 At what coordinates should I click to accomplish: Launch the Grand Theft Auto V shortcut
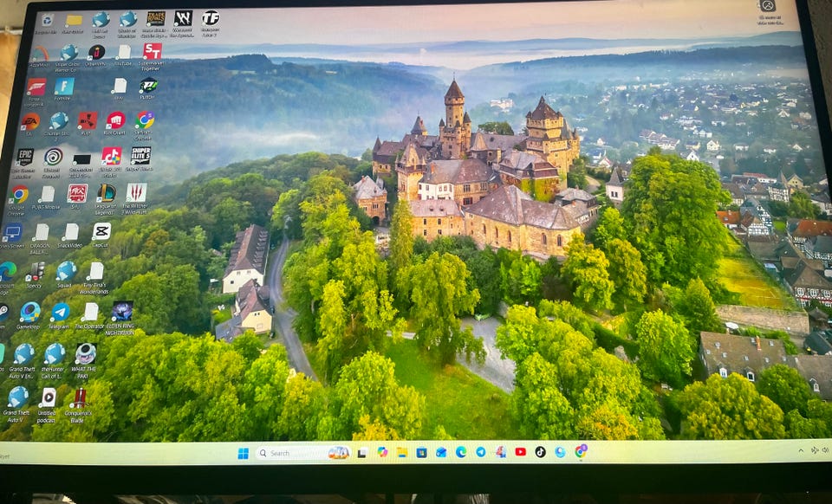tap(17, 397)
